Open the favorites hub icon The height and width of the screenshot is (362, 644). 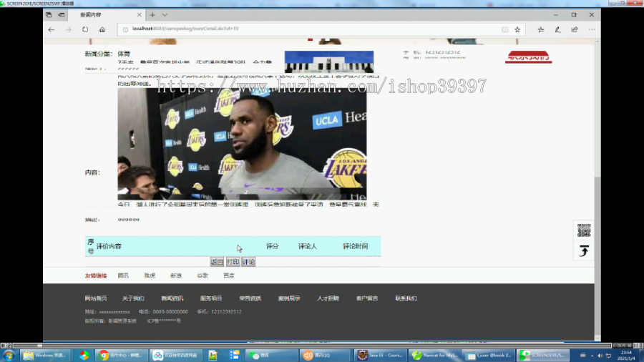541,29
